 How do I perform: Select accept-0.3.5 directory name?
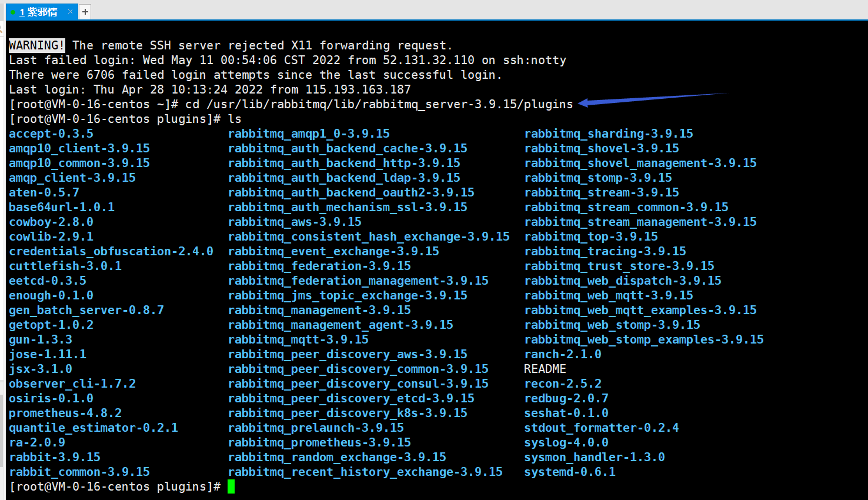pos(51,134)
